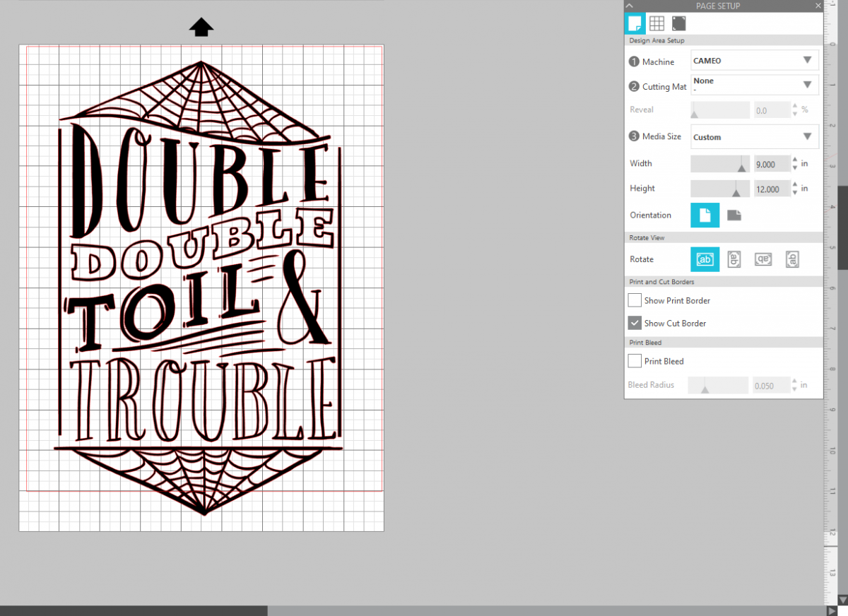Image resolution: width=848 pixels, height=616 pixels.
Task: Click the Width slider track
Action: (x=719, y=164)
